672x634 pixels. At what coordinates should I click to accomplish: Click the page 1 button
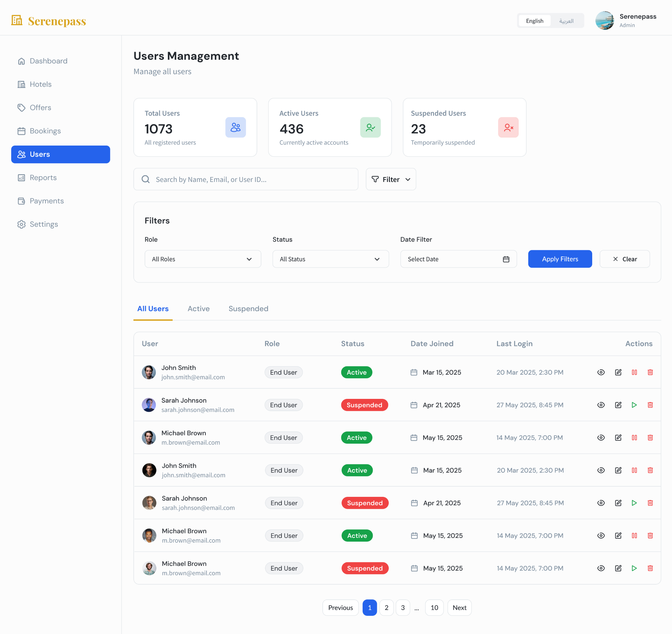pyautogui.click(x=370, y=608)
